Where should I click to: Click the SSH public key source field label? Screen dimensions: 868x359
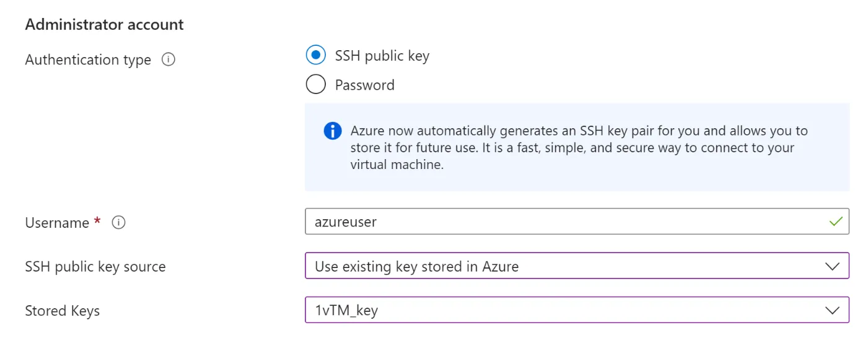95,267
